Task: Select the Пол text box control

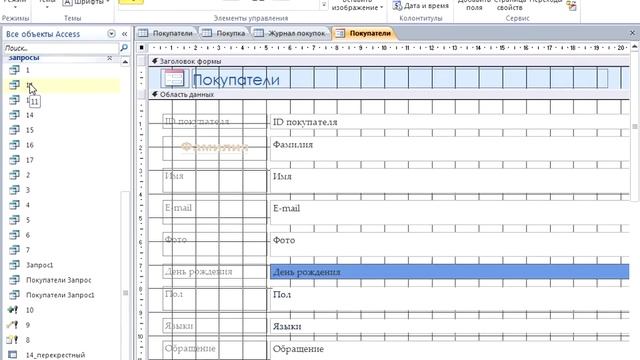Action: click(449, 299)
